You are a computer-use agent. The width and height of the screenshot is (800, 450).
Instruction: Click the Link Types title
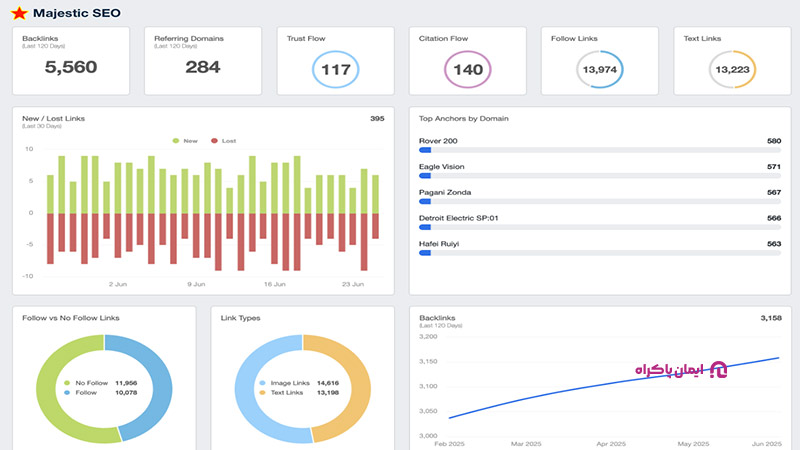click(240, 318)
